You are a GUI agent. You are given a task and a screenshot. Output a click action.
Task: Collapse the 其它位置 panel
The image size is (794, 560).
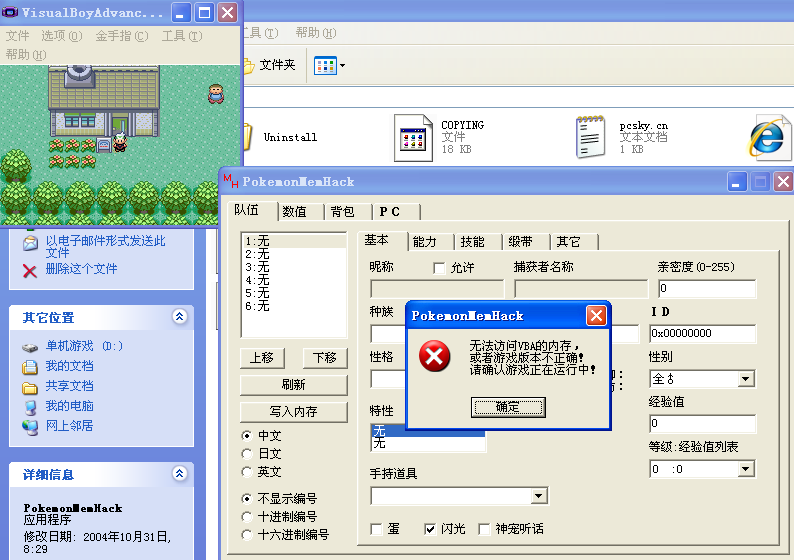coord(179,316)
